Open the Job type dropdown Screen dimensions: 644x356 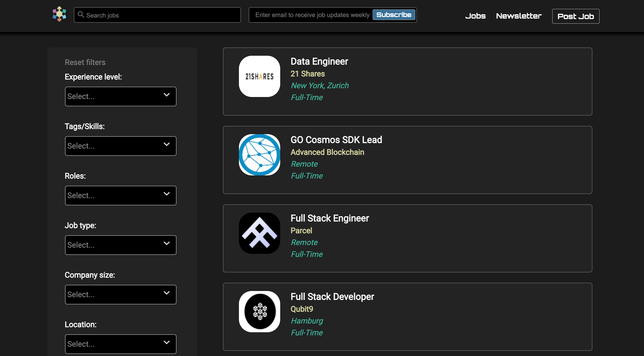[120, 245]
